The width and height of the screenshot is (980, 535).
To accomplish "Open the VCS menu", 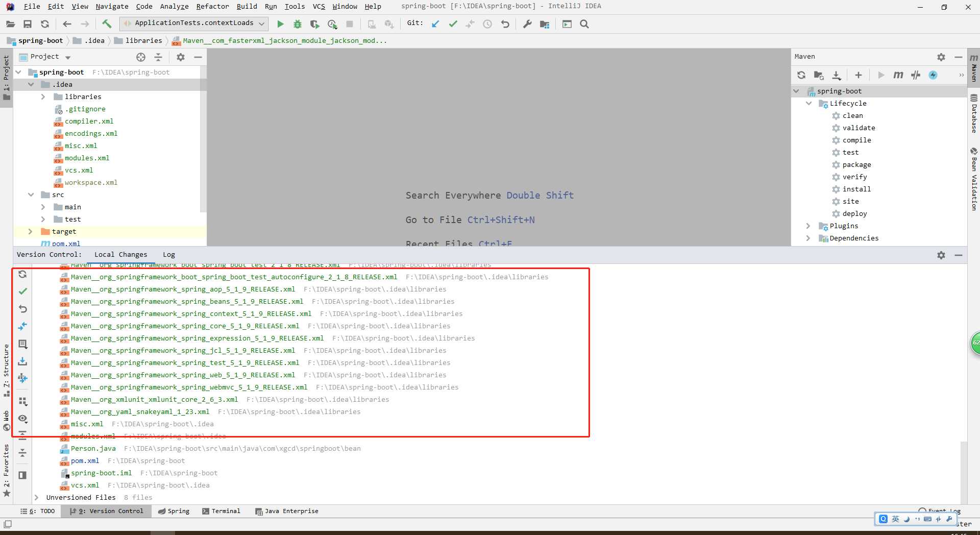I will [x=318, y=6].
